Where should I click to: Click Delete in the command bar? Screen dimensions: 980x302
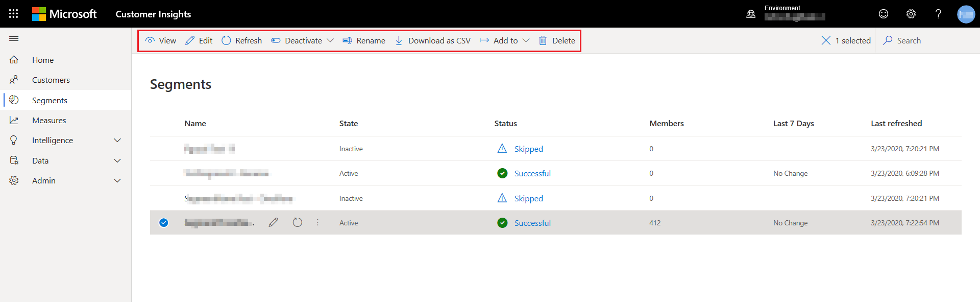[x=557, y=40]
